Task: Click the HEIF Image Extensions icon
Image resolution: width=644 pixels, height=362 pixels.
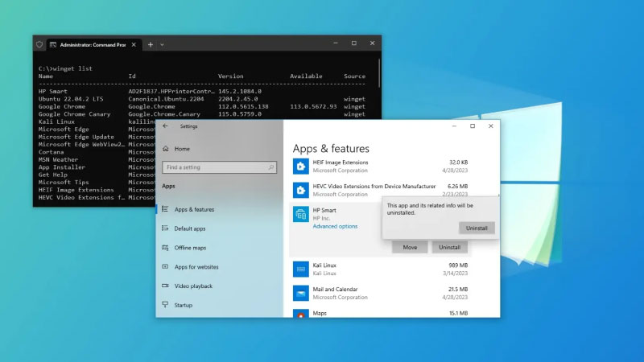Action: pos(299,167)
